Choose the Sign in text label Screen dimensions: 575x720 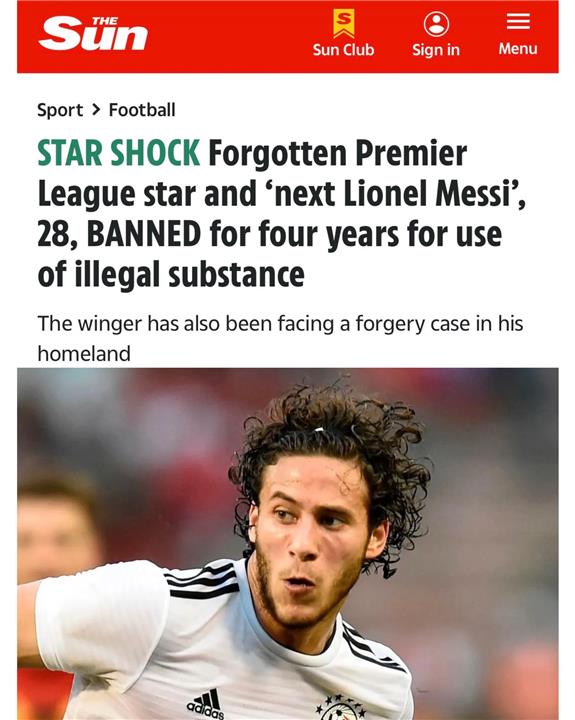436,50
